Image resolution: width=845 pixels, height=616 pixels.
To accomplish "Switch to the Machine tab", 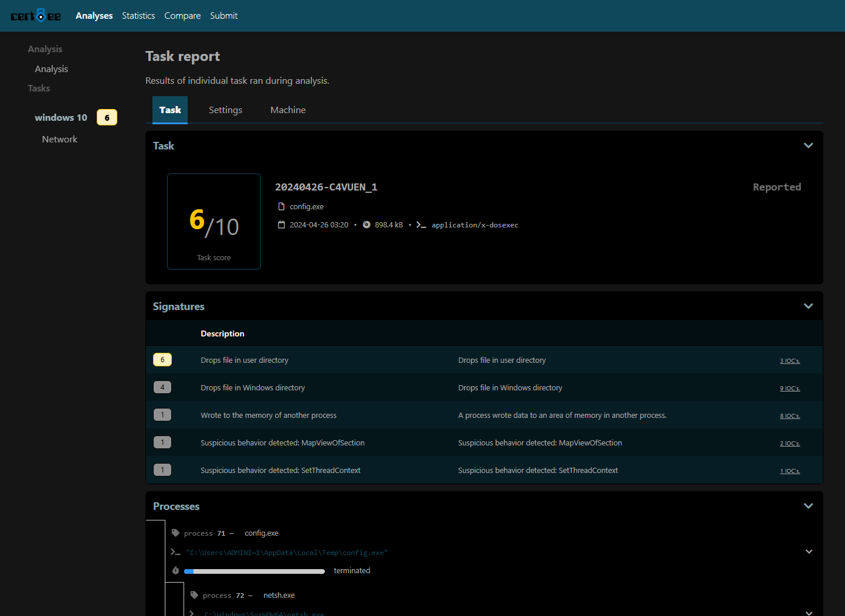I will pos(288,110).
